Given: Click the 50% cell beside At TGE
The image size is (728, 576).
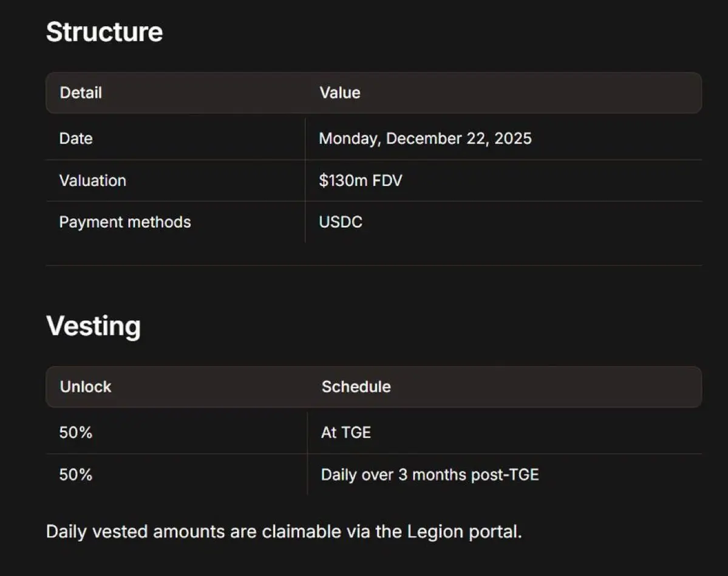Looking at the screenshot, I should point(76,433).
